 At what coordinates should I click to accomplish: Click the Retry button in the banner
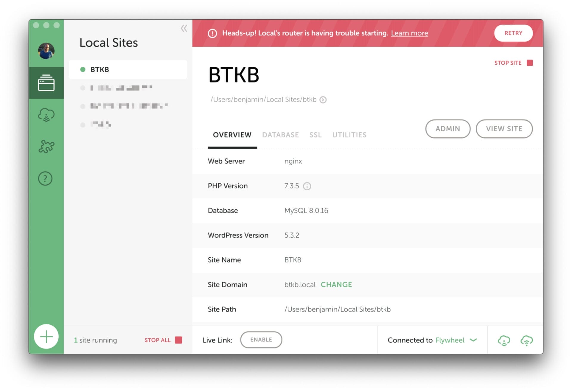tap(513, 33)
